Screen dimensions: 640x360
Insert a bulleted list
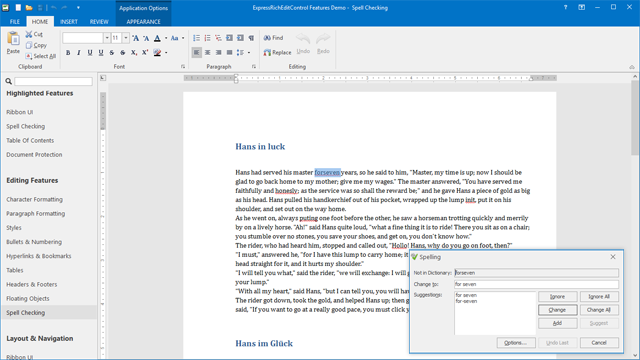coord(196,38)
